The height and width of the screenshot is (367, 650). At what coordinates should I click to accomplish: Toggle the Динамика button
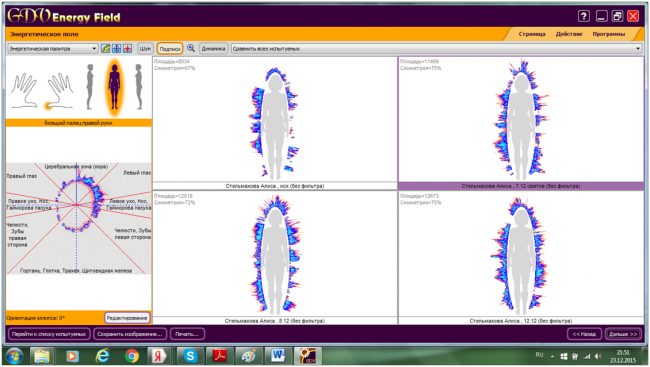pyautogui.click(x=213, y=49)
